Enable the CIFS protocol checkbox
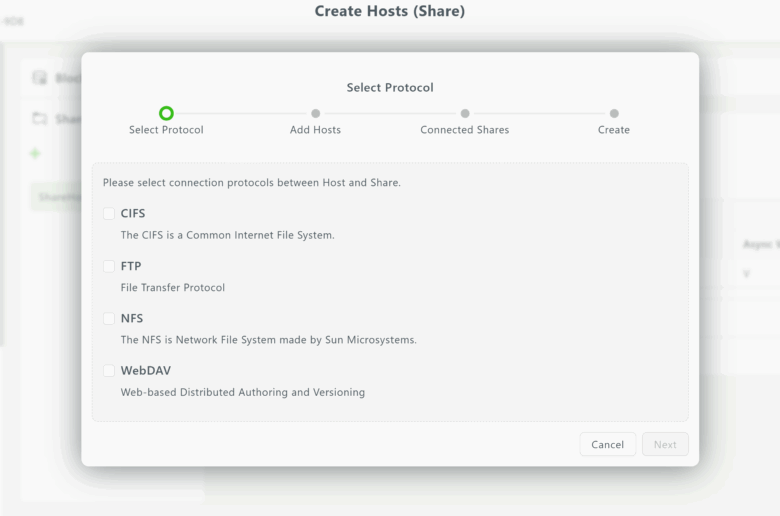Viewport: 780px width, 516px height. point(109,214)
